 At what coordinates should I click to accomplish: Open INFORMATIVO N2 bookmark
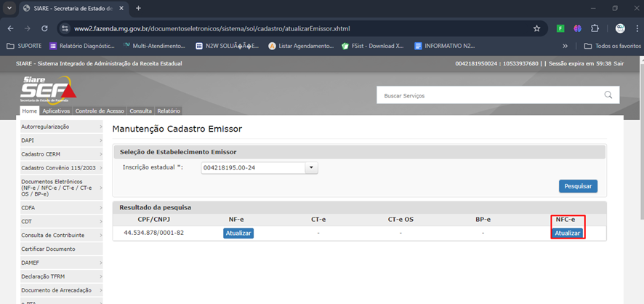pyautogui.click(x=445, y=46)
